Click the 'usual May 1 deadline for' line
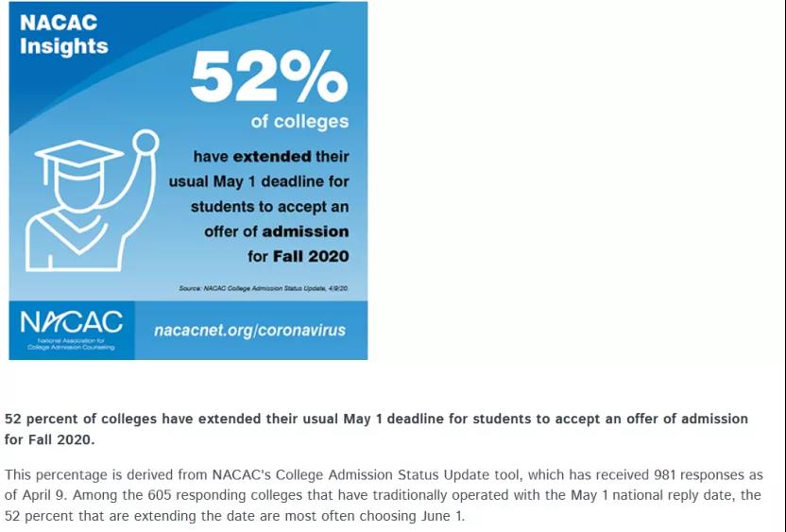Image resolution: width=786 pixels, height=532 pixels. pos(259,181)
